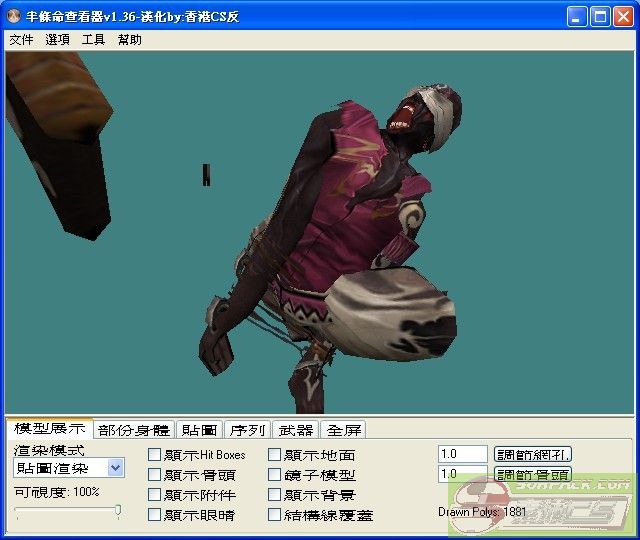Switch to the 貼圖 tab

coord(198,430)
